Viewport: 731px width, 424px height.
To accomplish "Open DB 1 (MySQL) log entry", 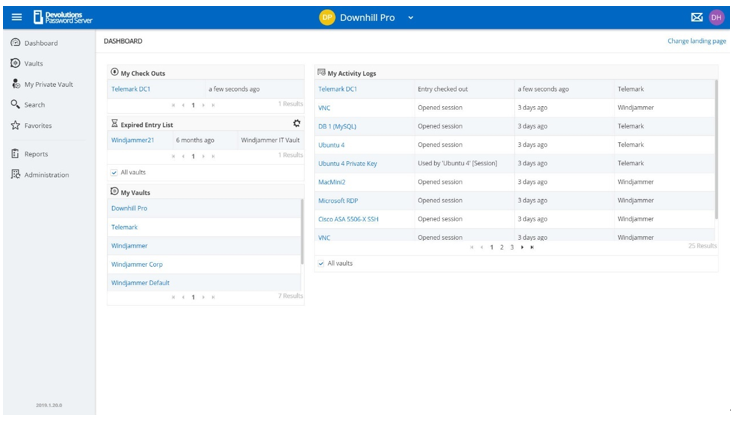I will [x=337, y=126].
